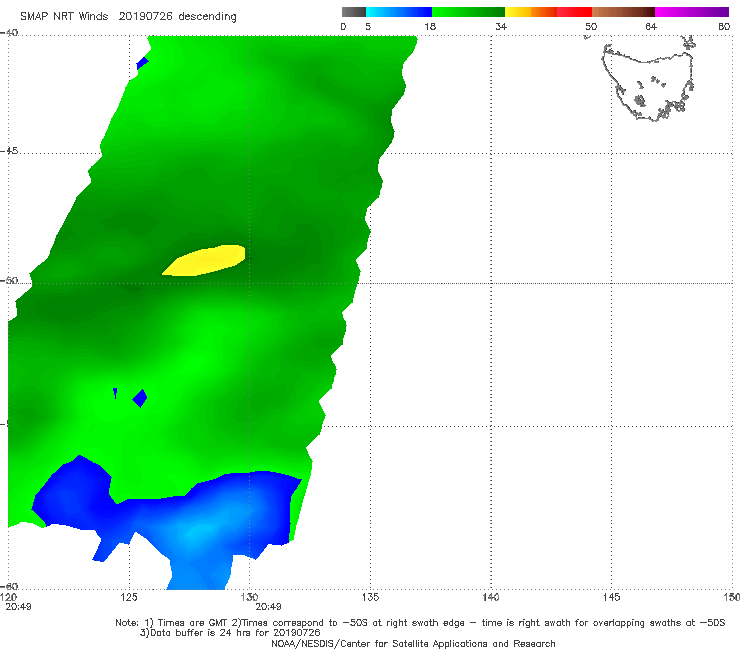The width and height of the screenshot is (740, 650).
Task: Click the color bar label "18"
Action: [x=430, y=27]
